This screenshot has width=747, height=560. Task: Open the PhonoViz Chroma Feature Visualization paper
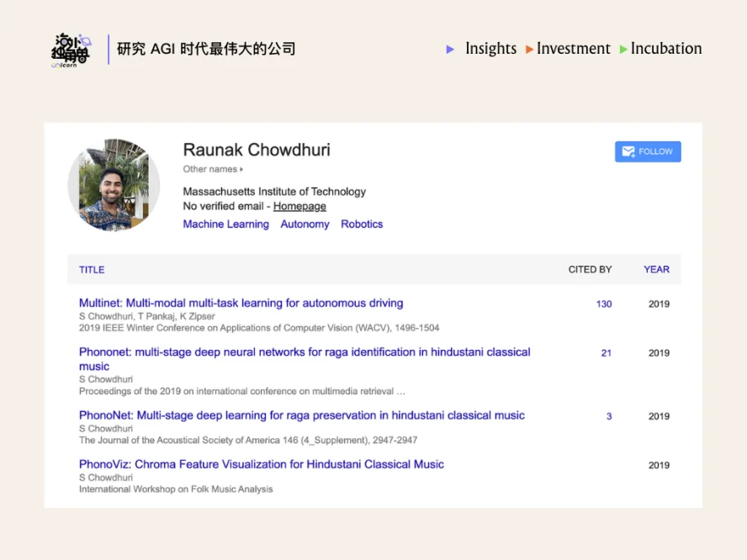[261, 464]
